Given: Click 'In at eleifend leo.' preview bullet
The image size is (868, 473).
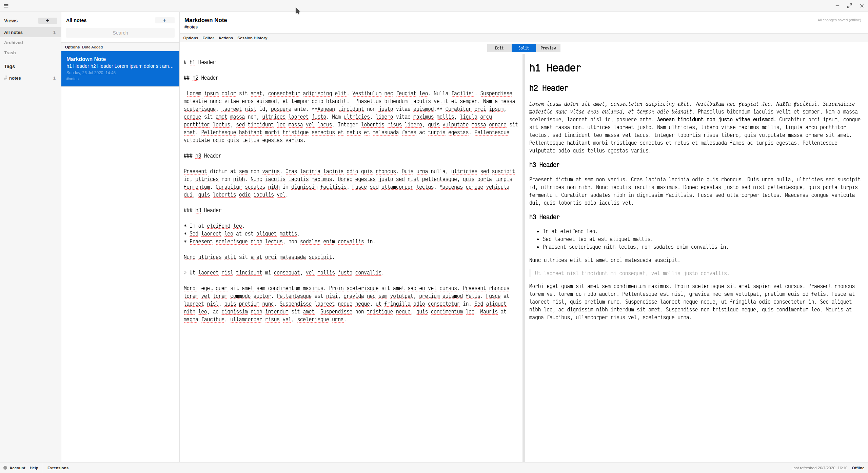Looking at the screenshot, I should pyautogui.click(x=570, y=231).
